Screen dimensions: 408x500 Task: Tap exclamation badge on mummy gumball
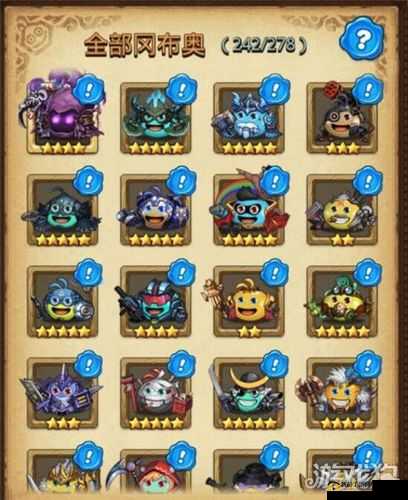pyautogui.click(x=182, y=365)
